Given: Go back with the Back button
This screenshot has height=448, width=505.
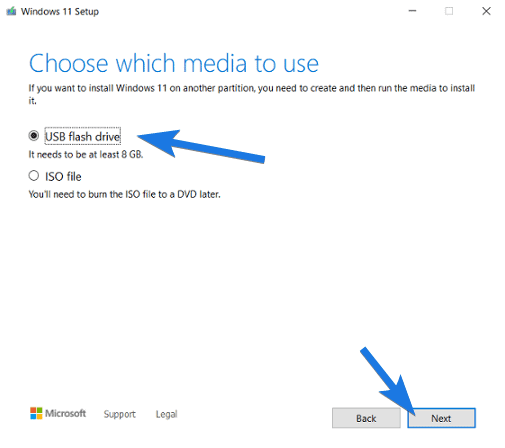Looking at the screenshot, I should (x=366, y=418).
